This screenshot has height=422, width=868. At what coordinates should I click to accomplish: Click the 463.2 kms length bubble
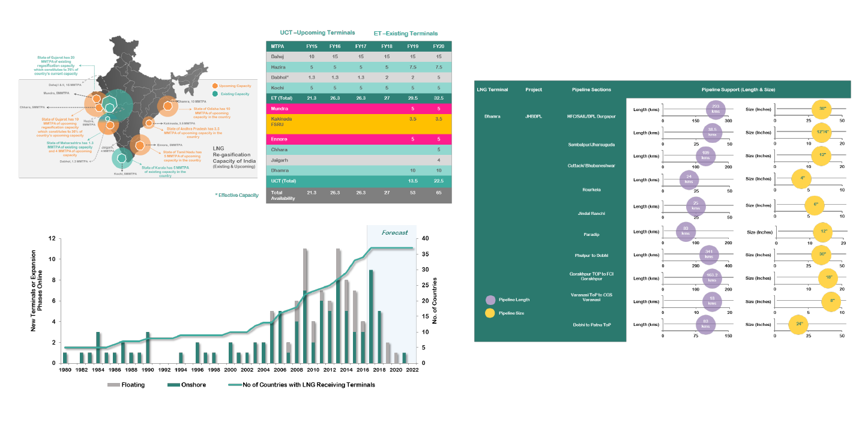[x=712, y=278]
